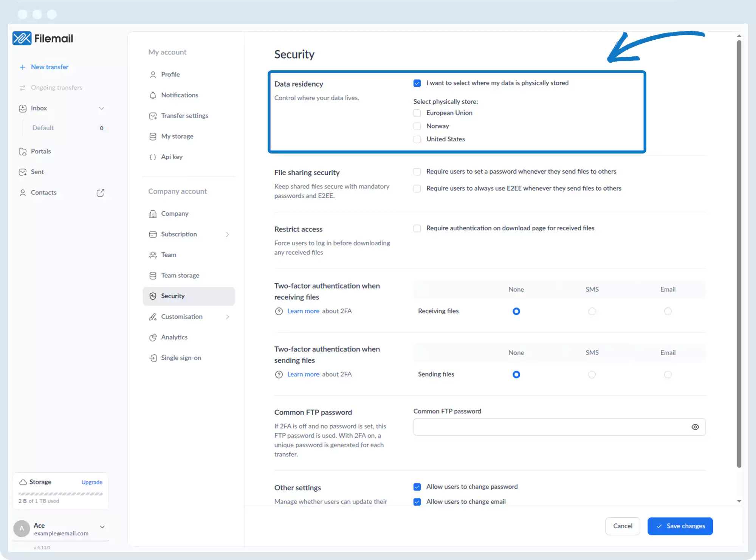Open the Ace account dropdown
The width and height of the screenshot is (756, 560).
click(102, 527)
